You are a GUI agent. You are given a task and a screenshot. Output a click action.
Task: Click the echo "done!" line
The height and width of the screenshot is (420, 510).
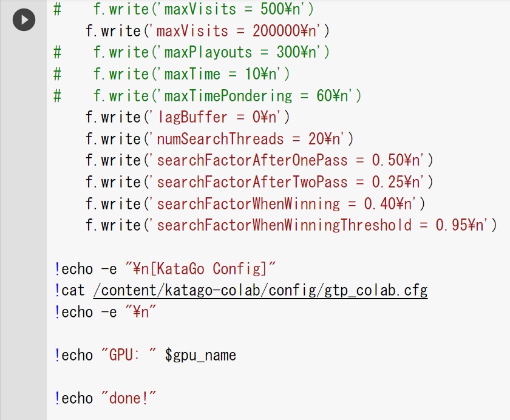[106, 399]
